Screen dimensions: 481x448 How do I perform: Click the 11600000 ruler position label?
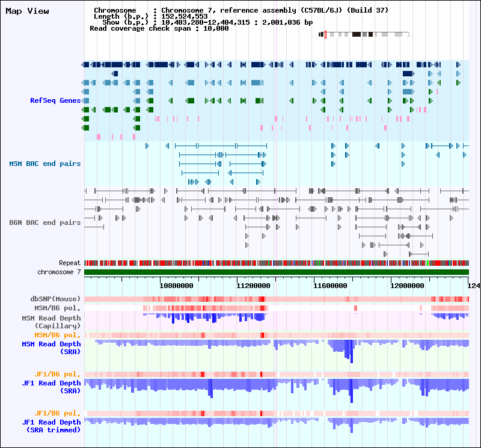[330, 286]
